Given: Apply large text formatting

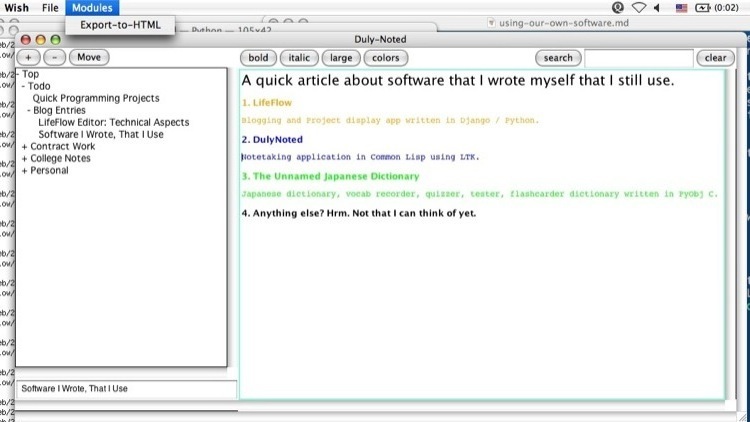Looking at the screenshot, I should tap(341, 58).
